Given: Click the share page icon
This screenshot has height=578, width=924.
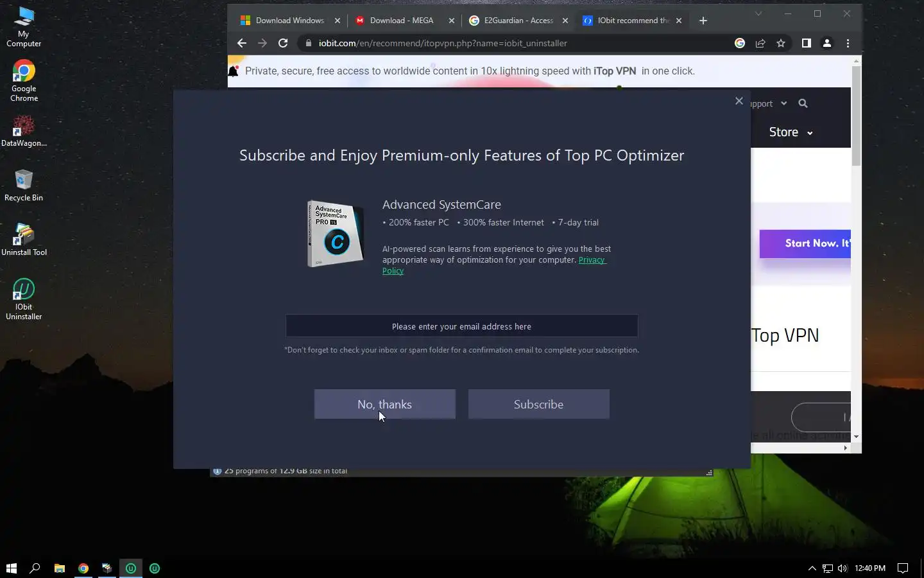Looking at the screenshot, I should tap(760, 43).
